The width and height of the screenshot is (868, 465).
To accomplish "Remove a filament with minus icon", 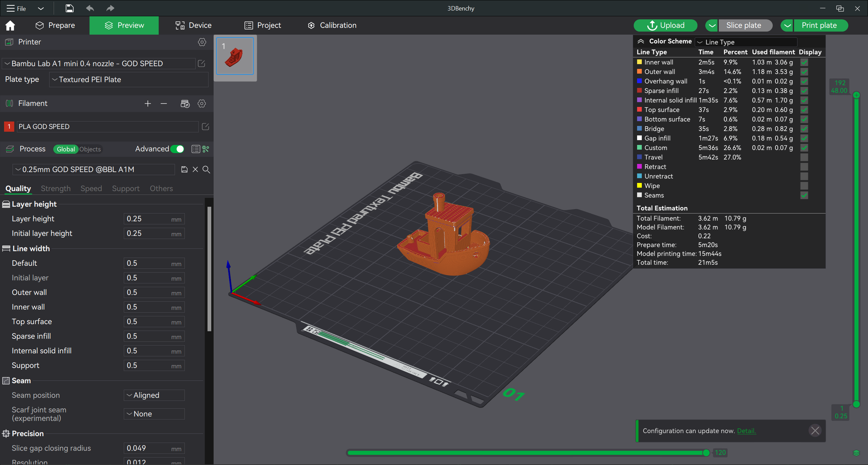I will pos(164,104).
